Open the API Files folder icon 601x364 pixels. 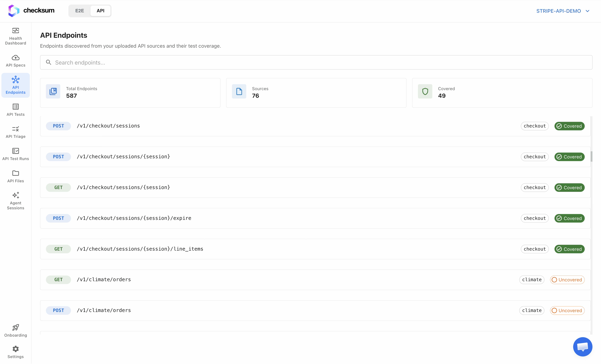pos(16,173)
